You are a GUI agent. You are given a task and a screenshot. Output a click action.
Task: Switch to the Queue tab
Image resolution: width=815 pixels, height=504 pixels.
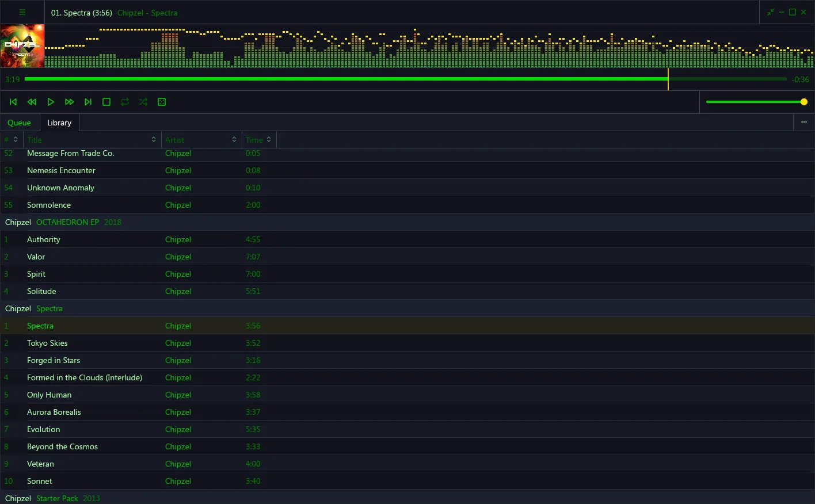(20, 123)
